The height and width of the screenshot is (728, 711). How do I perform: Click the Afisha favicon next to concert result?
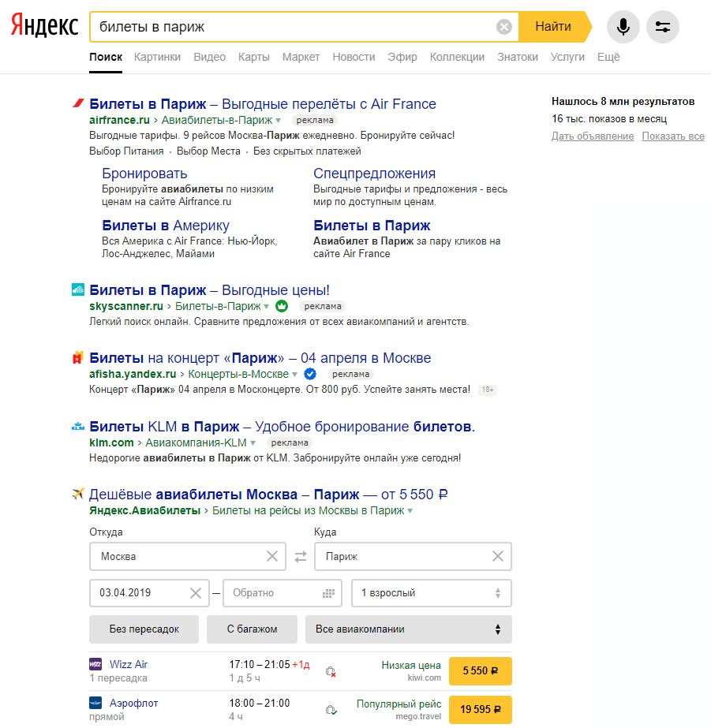point(78,357)
